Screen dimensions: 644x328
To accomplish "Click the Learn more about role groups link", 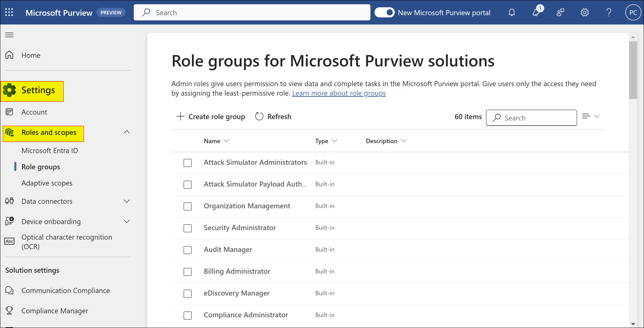I will pos(339,93).
